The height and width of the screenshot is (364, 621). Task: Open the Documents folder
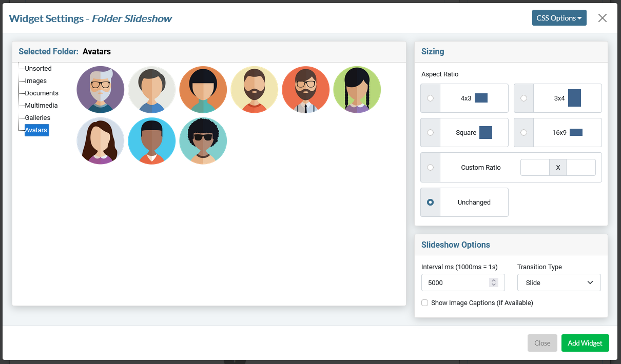pos(42,93)
